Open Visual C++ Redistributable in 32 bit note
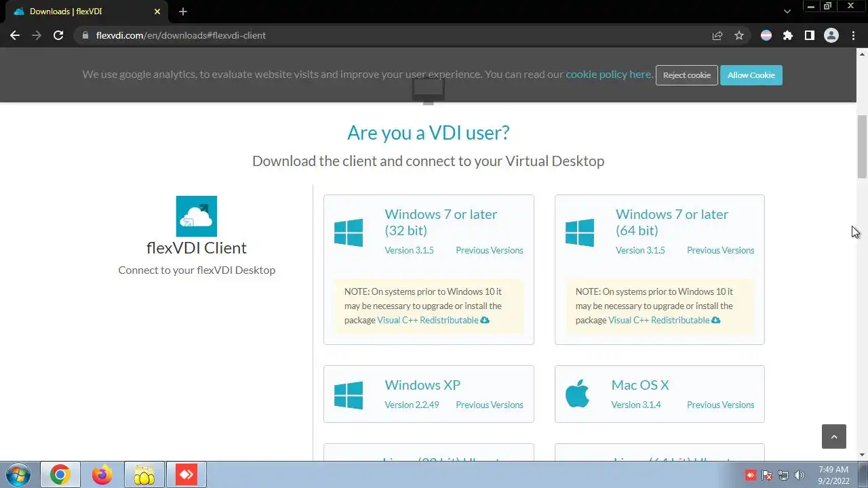 433,320
